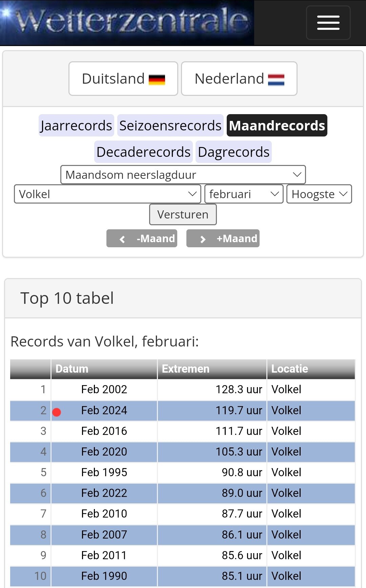Click the German flag icon
Viewport: 366px width, 588px height.
[157, 79]
